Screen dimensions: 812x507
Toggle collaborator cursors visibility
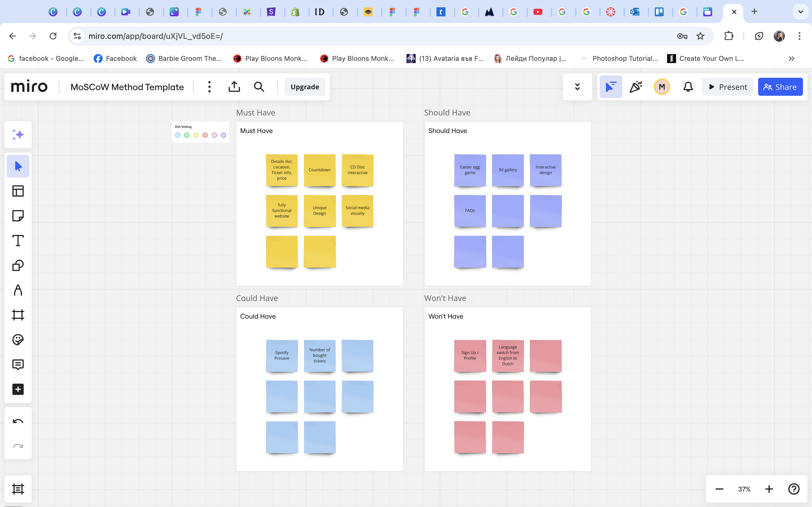[611, 87]
